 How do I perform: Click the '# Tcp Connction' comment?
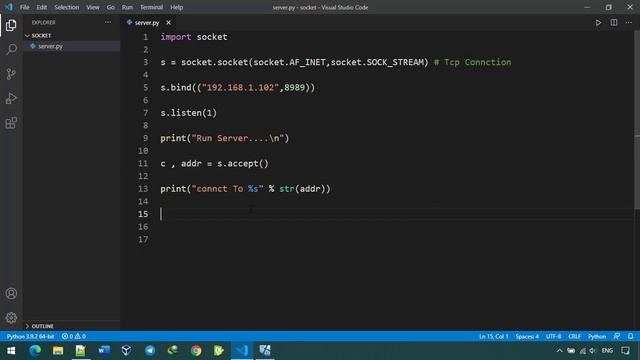[x=472, y=62]
